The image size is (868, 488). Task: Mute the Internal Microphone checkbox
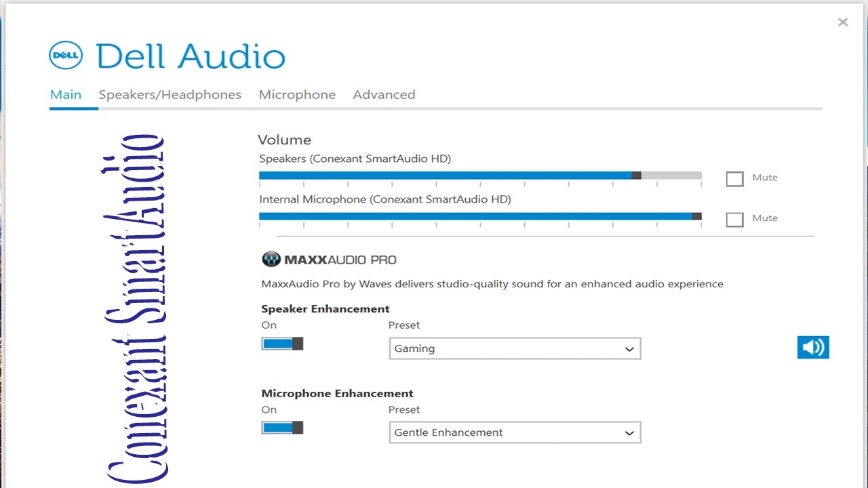734,219
